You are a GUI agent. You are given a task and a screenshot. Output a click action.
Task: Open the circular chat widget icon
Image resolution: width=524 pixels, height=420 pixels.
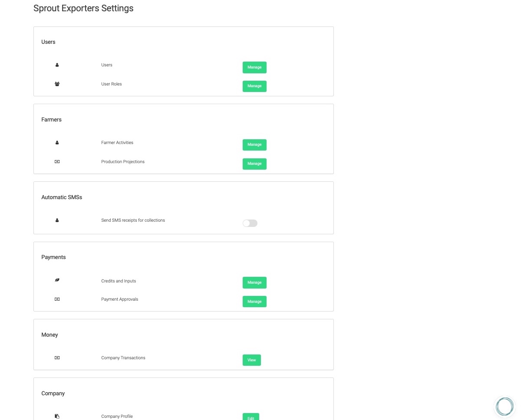pyautogui.click(x=504, y=407)
